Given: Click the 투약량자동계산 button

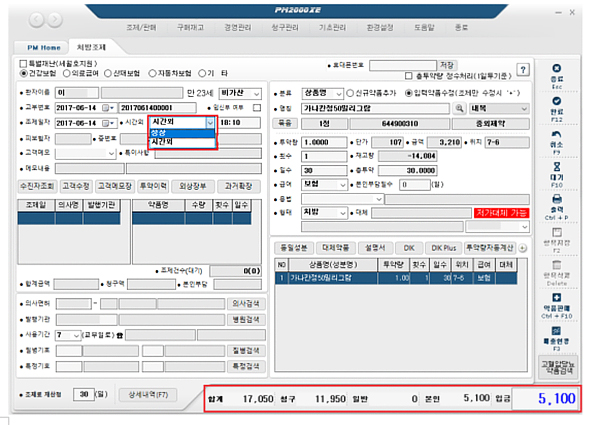Looking at the screenshot, I should point(490,248).
